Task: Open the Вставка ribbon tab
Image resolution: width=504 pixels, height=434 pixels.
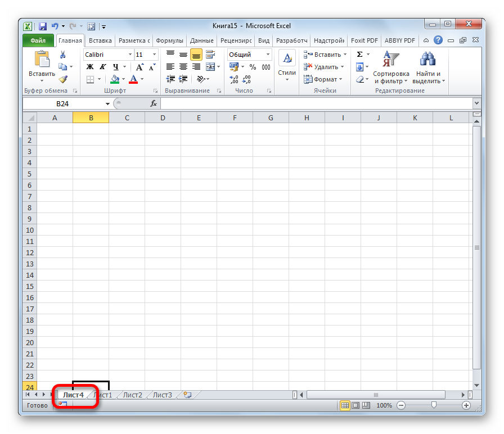Action: coord(100,40)
